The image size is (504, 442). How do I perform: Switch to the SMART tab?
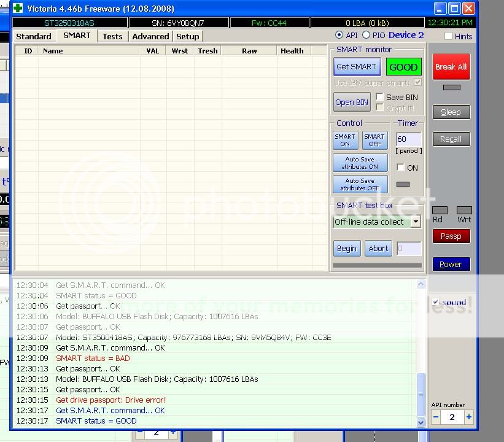(77, 36)
